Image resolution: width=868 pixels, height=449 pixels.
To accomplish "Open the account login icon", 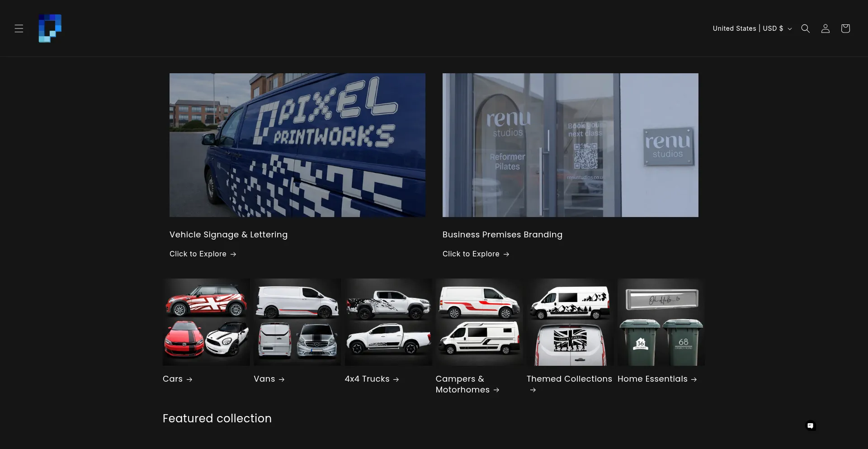I will pos(825,28).
